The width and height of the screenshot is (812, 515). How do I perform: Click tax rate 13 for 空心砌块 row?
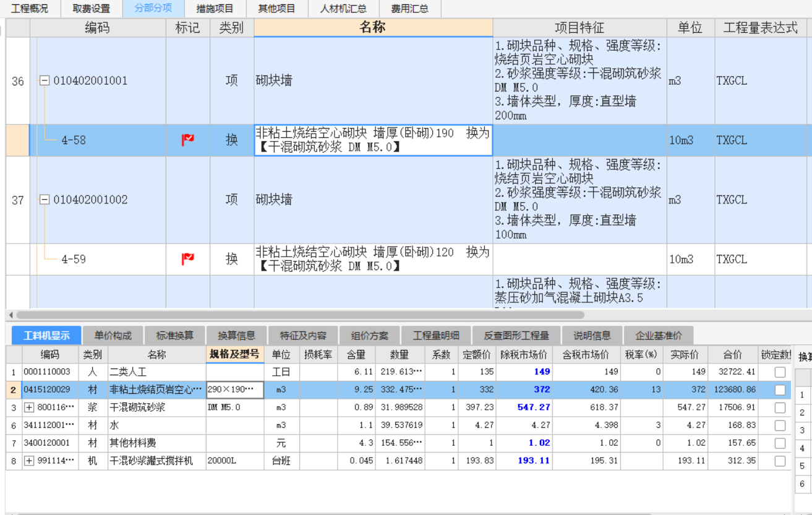(643, 389)
